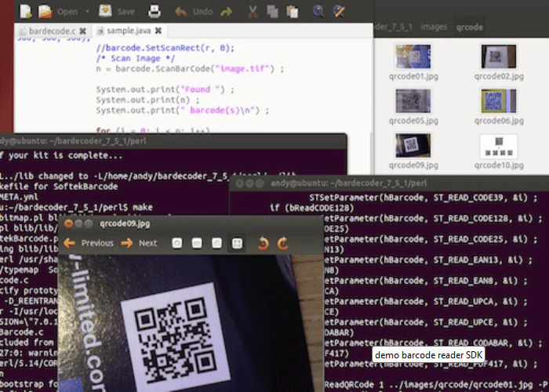Click the comment /* Scan Image */
Image resolution: width=549 pixels, height=392 pixels.
tap(136, 59)
